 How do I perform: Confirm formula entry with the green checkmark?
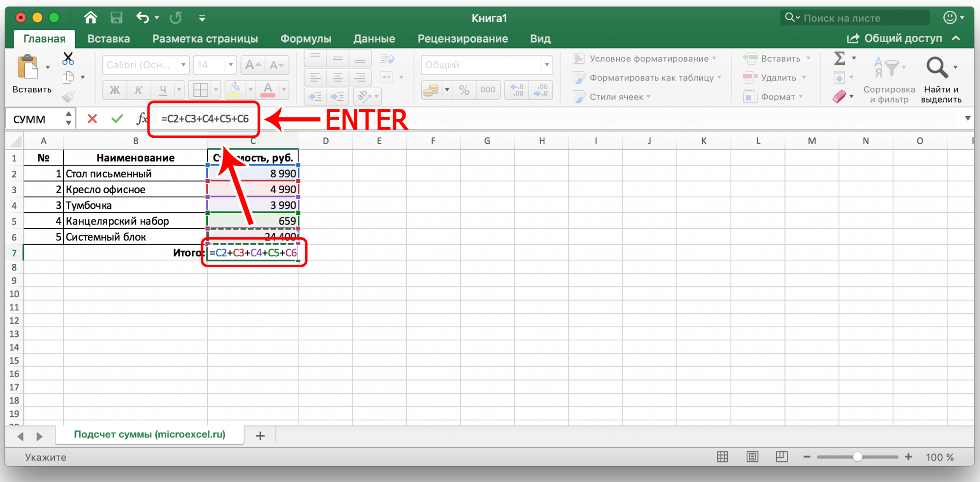(117, 119)
